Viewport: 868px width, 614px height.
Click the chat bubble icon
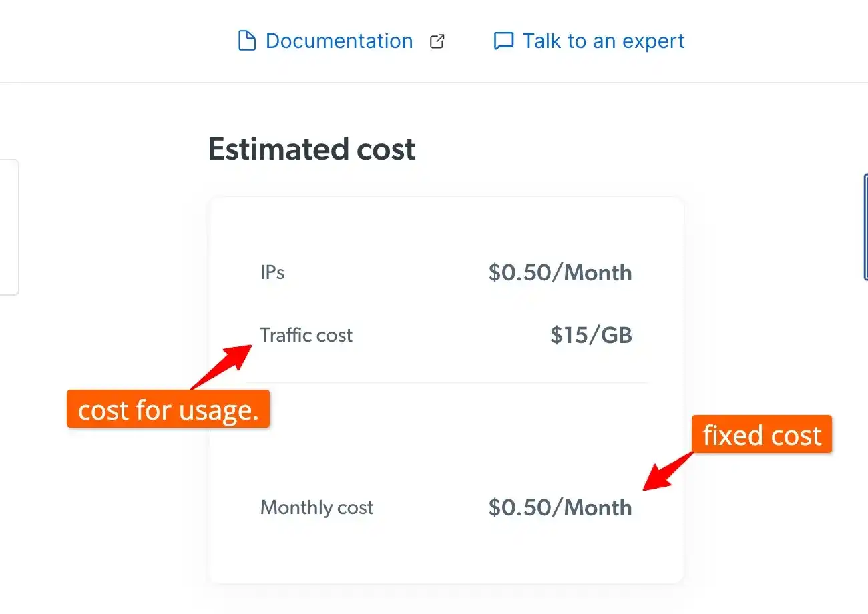coord(503,41)
